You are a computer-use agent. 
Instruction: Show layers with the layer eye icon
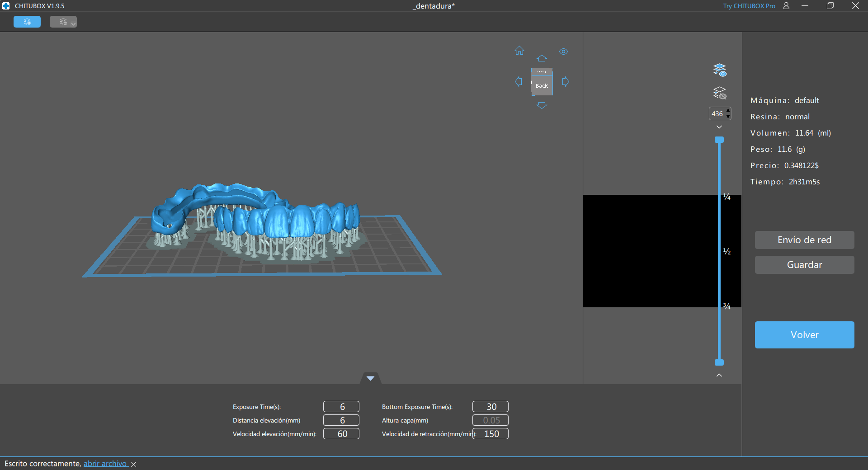click(720, 70)
